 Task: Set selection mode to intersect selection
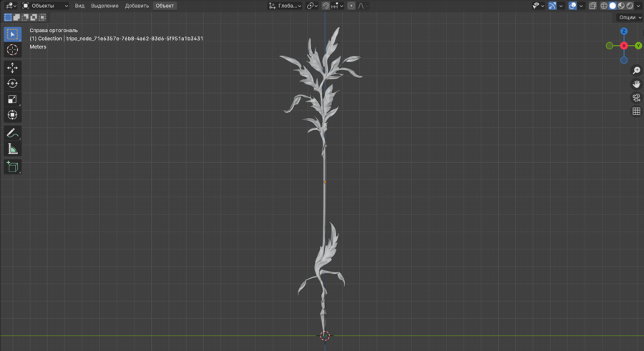(42, 17)
